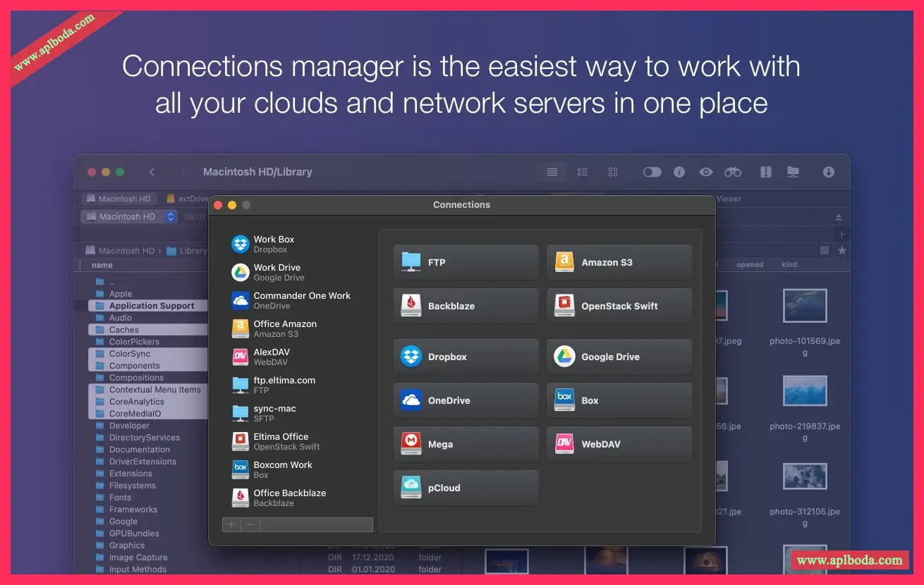Click the binoculars search icon in toolbar
Screen dimensions: 924x585
733,172
